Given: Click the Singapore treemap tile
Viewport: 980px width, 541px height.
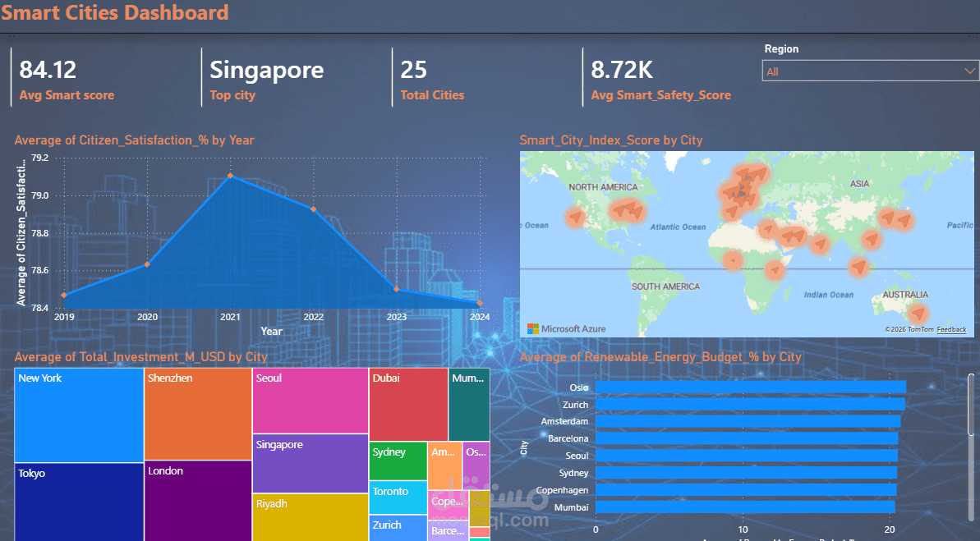Looking at the screenshot, I should (x=310, y=464).
